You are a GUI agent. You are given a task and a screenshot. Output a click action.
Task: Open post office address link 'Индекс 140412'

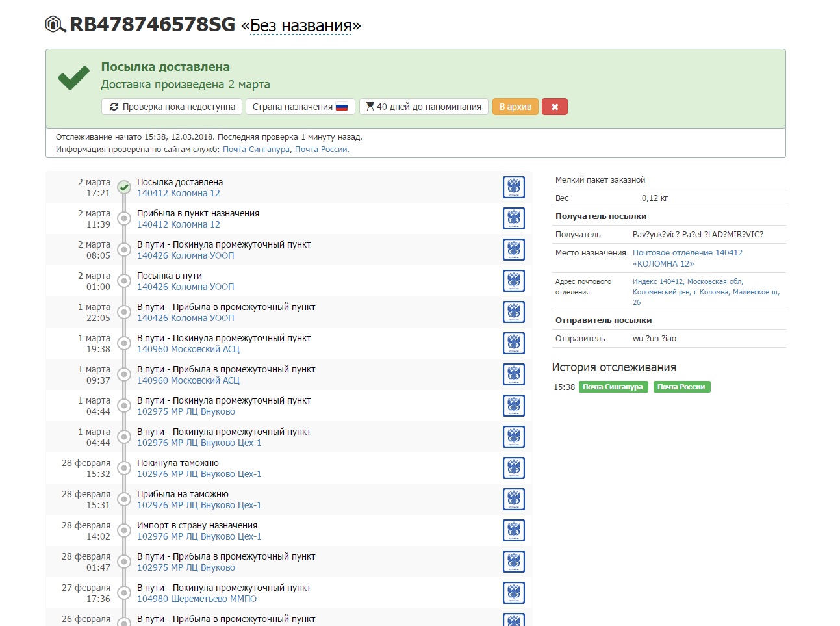coord(687,281)
